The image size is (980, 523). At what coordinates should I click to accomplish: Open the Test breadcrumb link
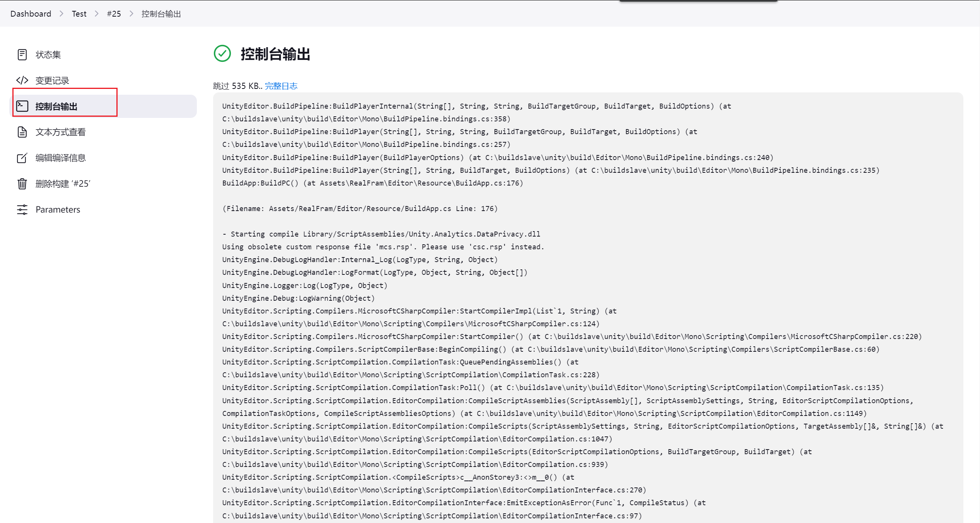[x=79, y=14]
